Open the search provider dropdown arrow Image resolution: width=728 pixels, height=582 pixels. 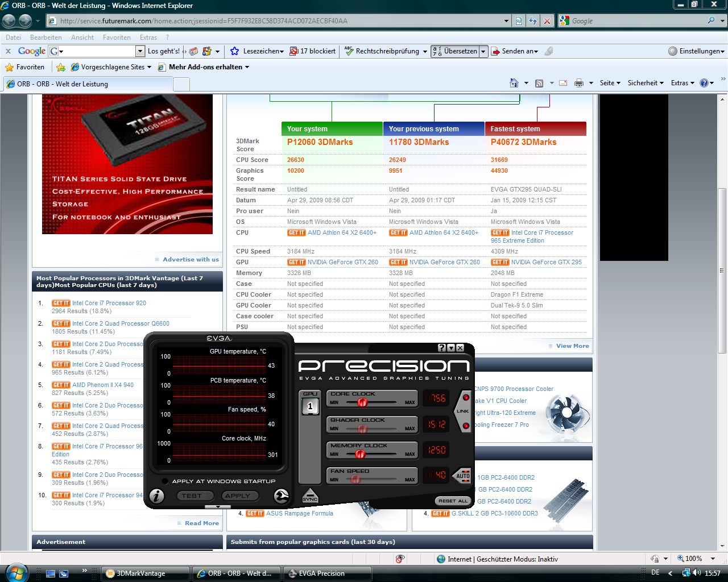coord(721,20)
